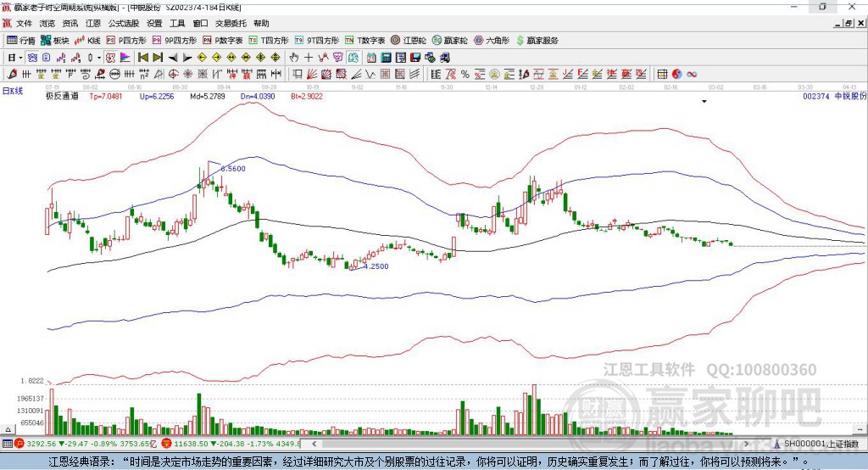Open the 江恩 menu

coord(93,23)
